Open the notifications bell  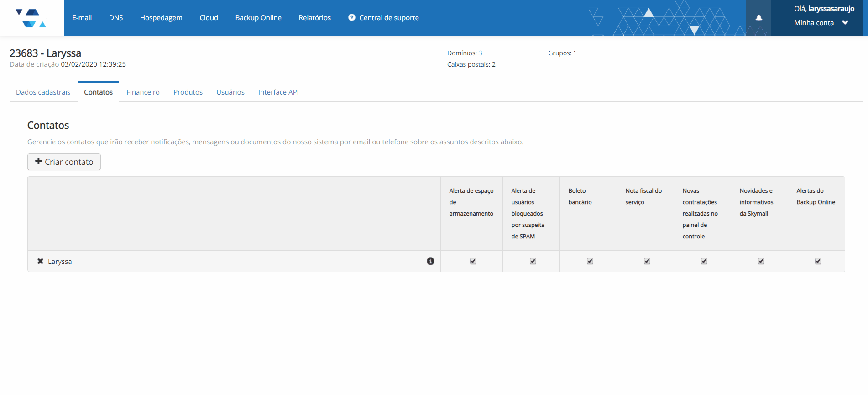(x=758, y=18)
